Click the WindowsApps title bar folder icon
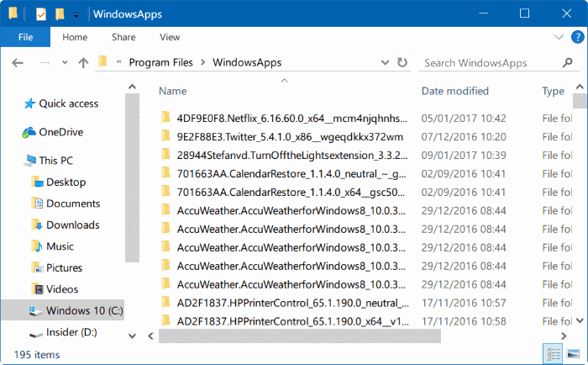Viewport: 588px width, 365px height. pos(13,13)
